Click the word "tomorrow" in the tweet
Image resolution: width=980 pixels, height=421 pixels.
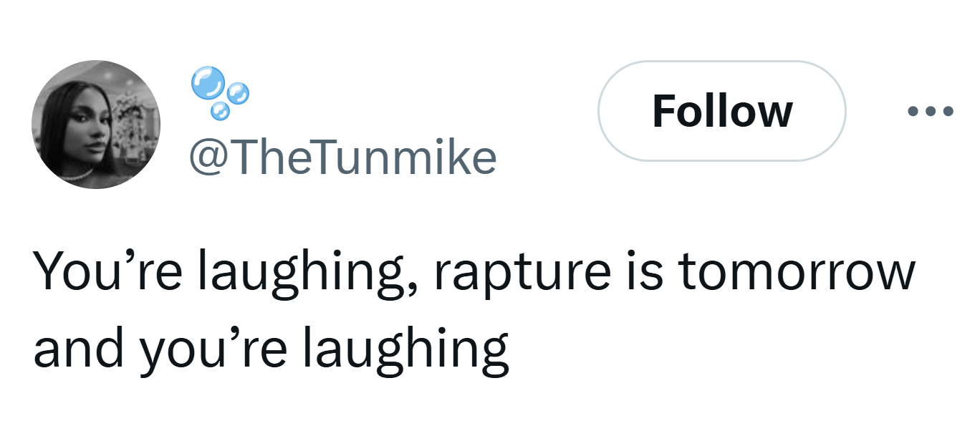click(x=796, y=272)
